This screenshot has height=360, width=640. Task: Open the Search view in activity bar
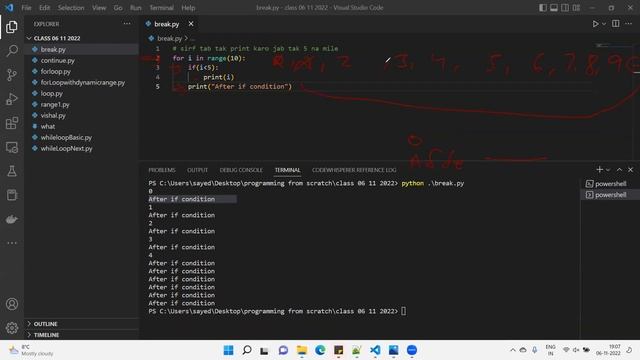tap(12, 51)
